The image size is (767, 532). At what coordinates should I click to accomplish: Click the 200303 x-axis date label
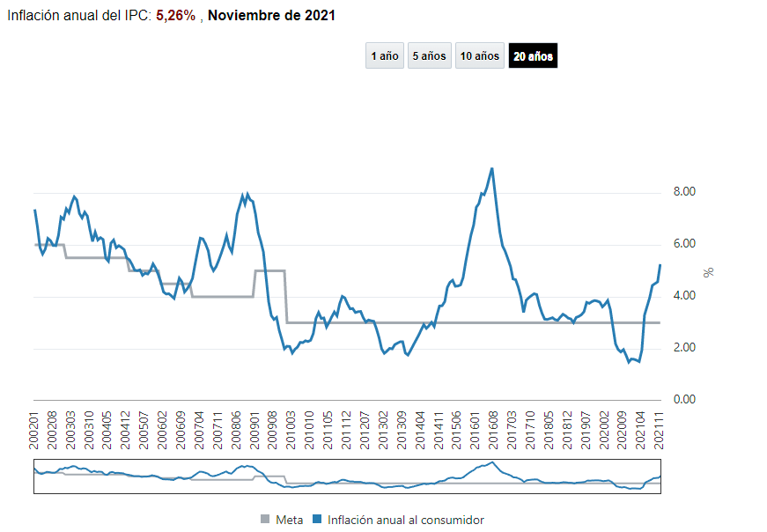click(70, 430)
